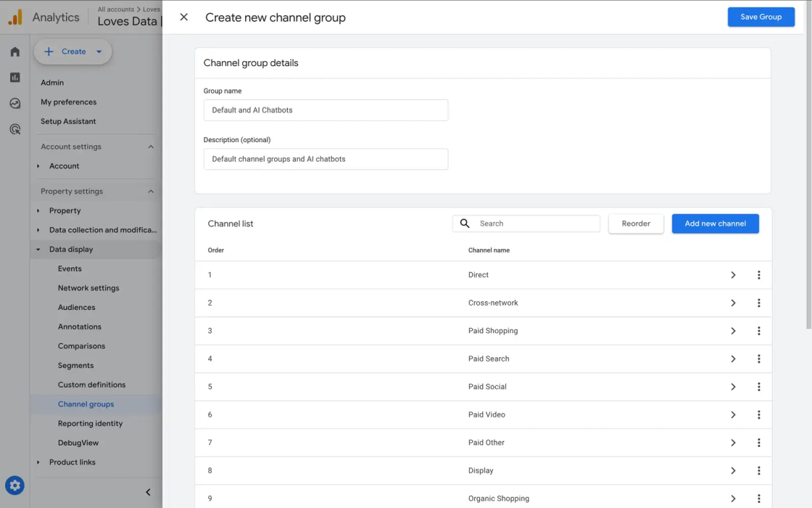
Task: Open the Home page
Action: click(14, 52)
